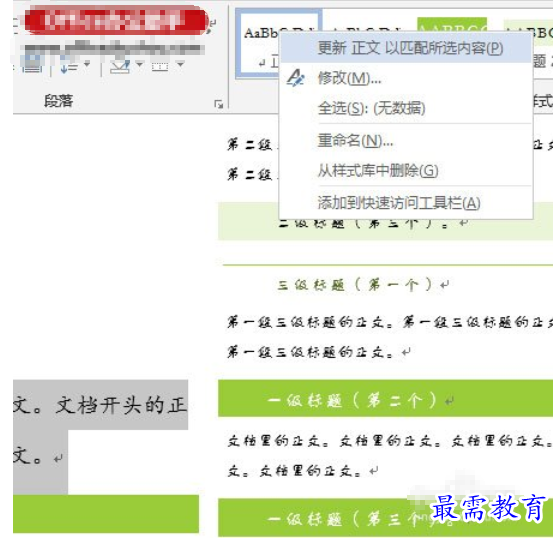Pick the green heading style thumbnail
Image resolution: width=554 pixels, height=539 pixels.
coord(452,24)
